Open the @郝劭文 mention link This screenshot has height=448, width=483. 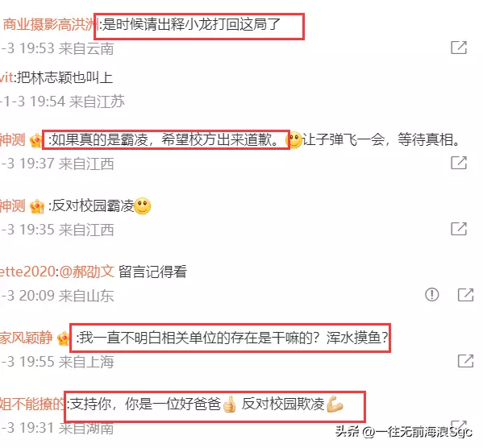point(86,272)
